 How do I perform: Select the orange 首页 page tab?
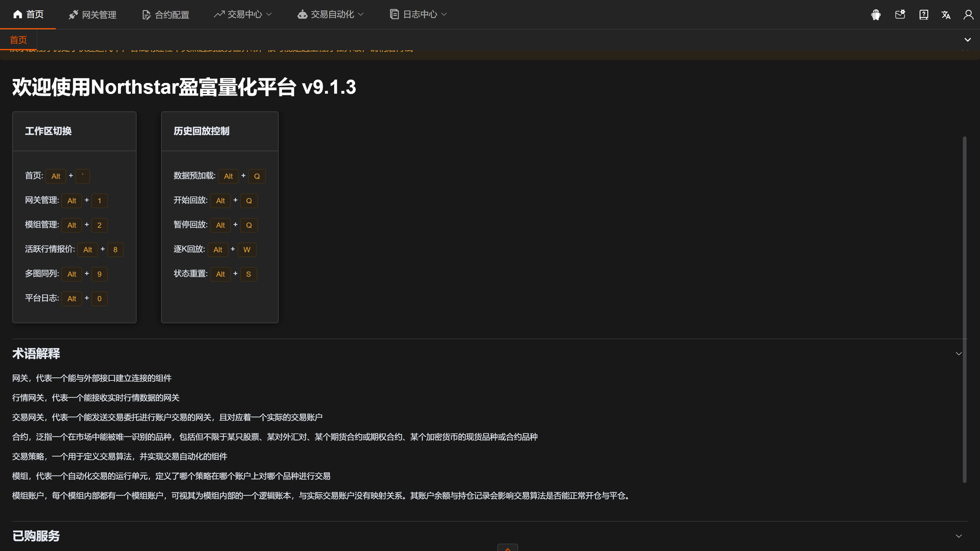[18, 39]
